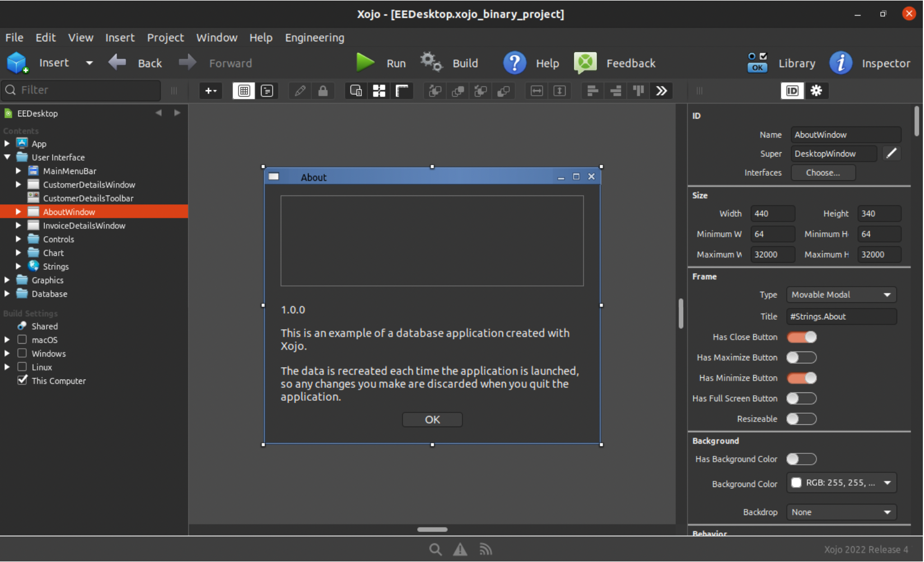Image resolution: width=924 pixels, height=562 pixels.
Task: Click the pencil edit icon
Action: pos(300,91)
